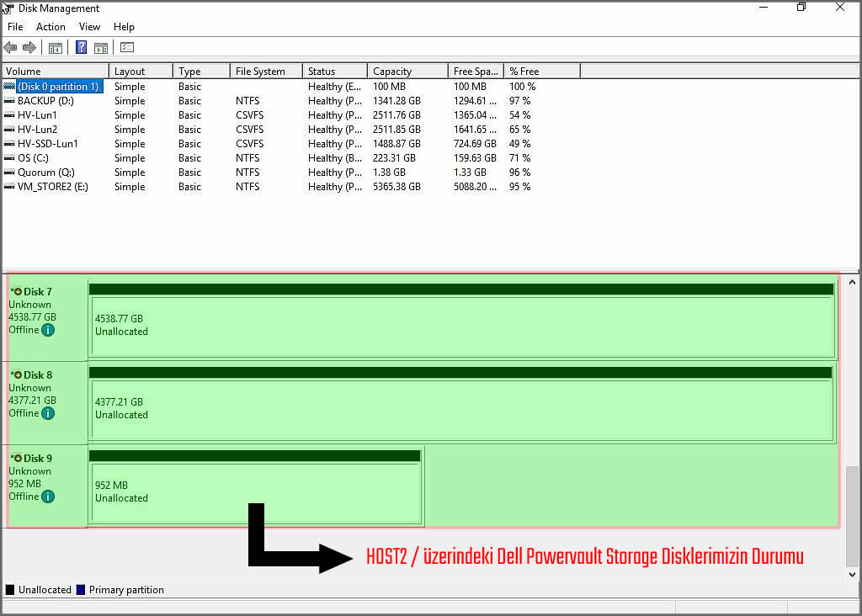Select the Disk 9 label panel
The height and width of the screenshot is (616, 862).
[x=47, y=487]
